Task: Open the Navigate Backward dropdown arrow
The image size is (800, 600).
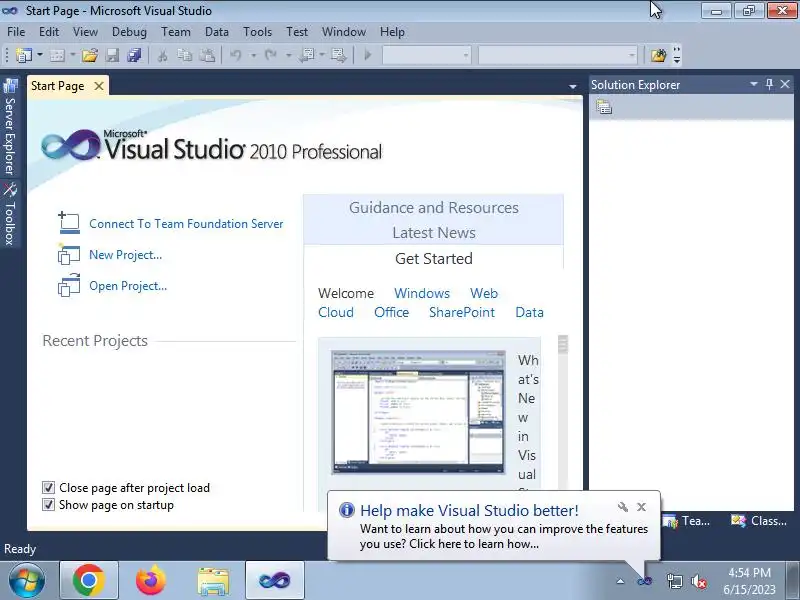Action: (x=322, y=55)
